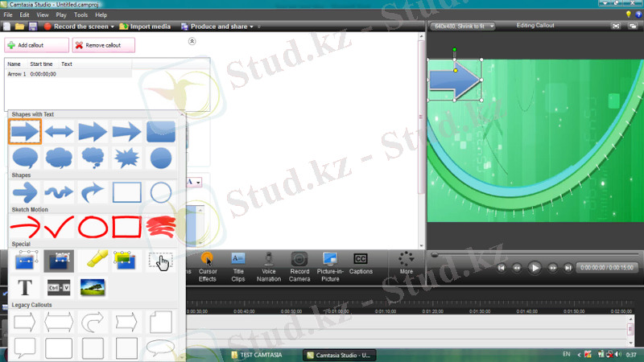Viewport: 644px width, 362px height.
Task: Choose the Text callout T icon
Action: 25,287
